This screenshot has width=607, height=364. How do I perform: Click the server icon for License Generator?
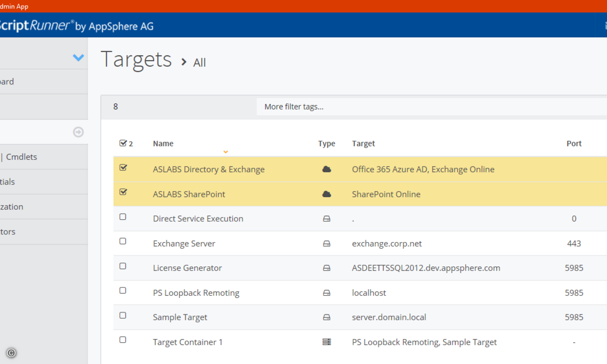point(326,268)
